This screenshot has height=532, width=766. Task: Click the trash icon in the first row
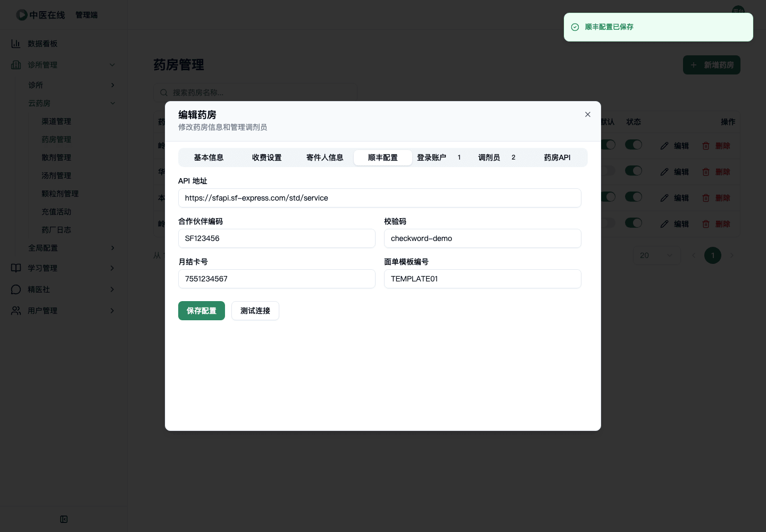click(x=706, y=146)
